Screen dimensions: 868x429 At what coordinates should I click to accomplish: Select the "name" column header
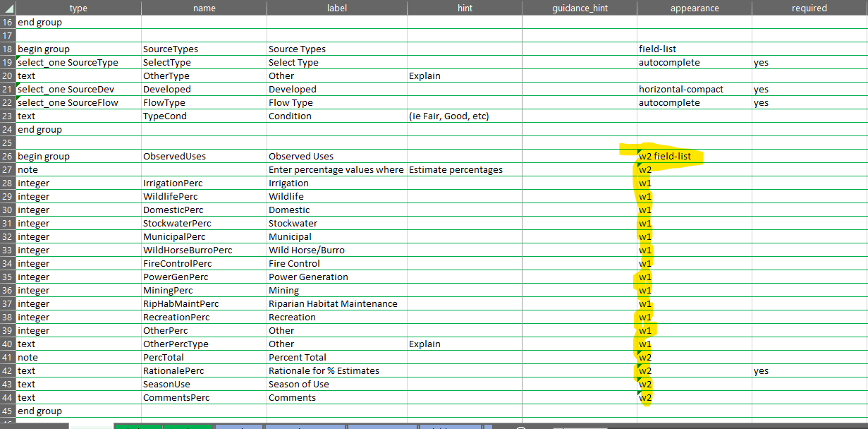pyautogui.click(x=204, y=8)
